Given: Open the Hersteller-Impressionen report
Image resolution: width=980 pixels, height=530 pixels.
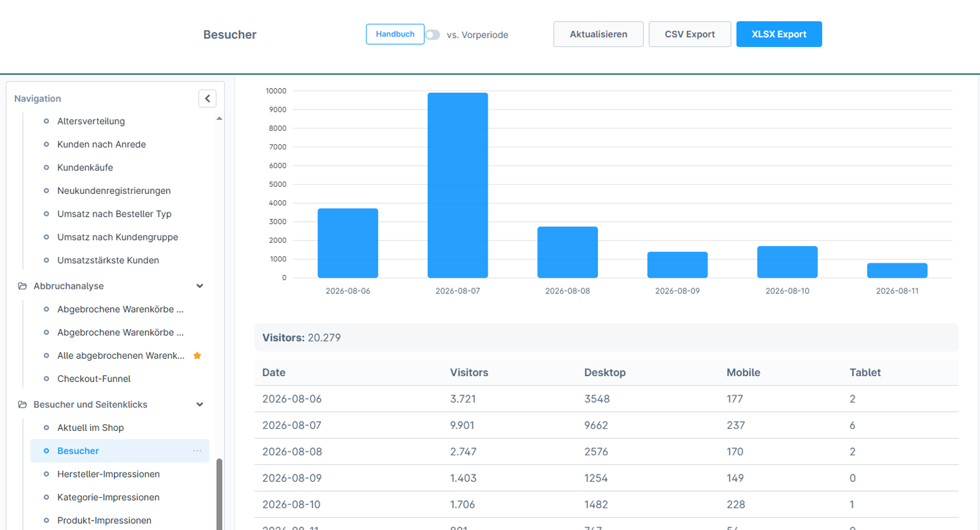Looking at the screenshot, I should [x=109, y=474].
